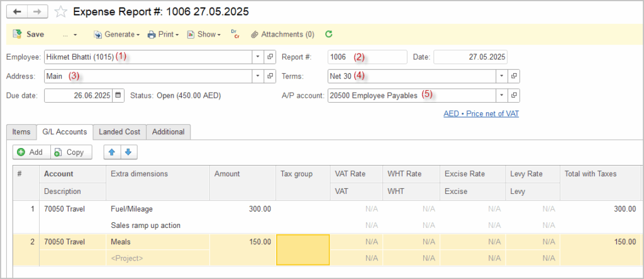Screen dimensions: 644x279
Task: Expand Address dropdown list
Action: click(257, 76)
